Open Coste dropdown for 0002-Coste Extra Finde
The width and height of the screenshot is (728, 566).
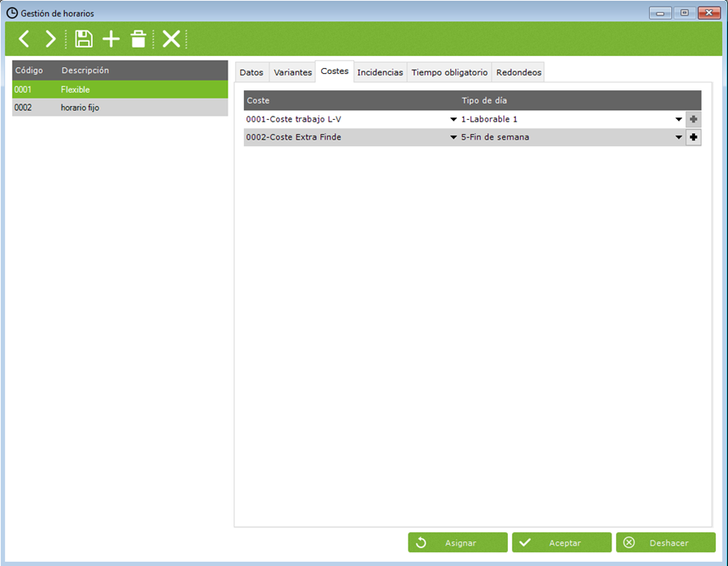pos(454,137)
